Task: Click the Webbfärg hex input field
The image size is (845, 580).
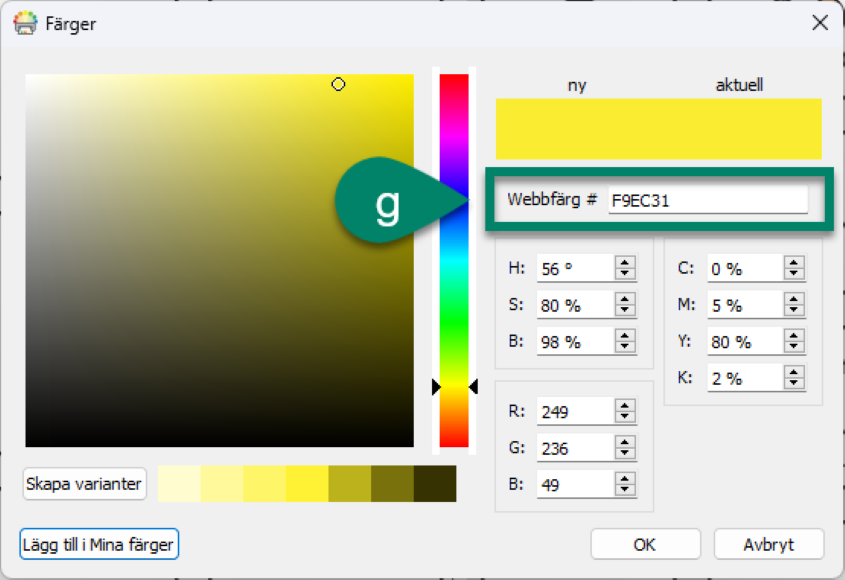Action: click(707, 200)
